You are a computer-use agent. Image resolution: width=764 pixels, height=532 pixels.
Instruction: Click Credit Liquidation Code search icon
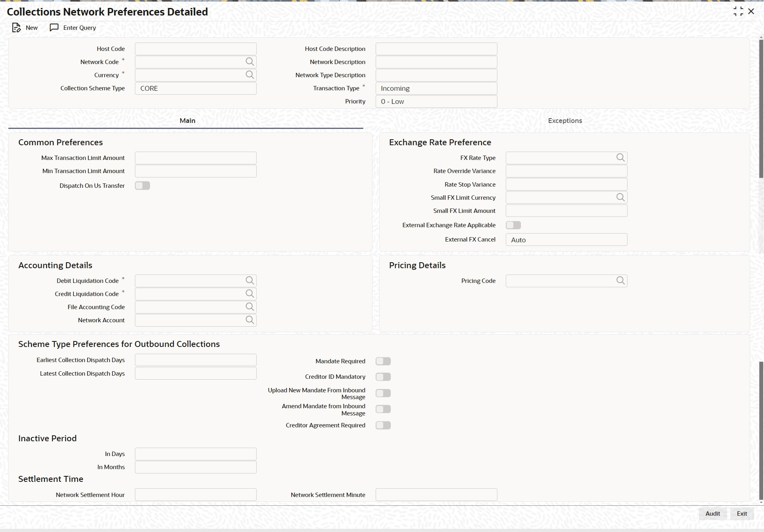click(x=249, y=294)
